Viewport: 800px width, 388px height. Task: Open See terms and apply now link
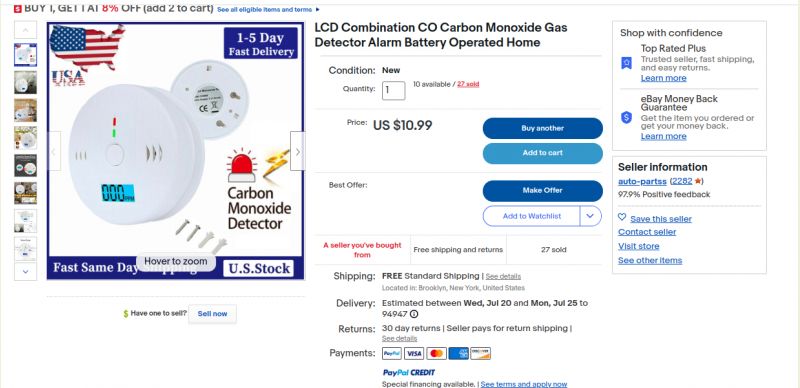523,384
